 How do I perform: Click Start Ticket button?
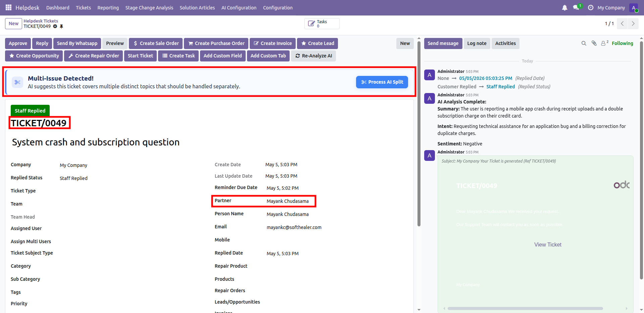140,56
